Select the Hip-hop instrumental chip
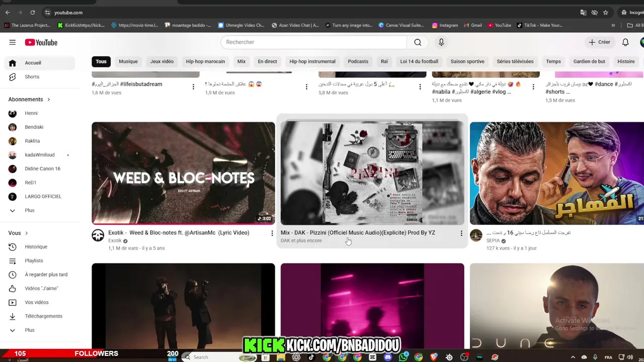This screenshot has height=362, width=644. (x=312, y=61)
